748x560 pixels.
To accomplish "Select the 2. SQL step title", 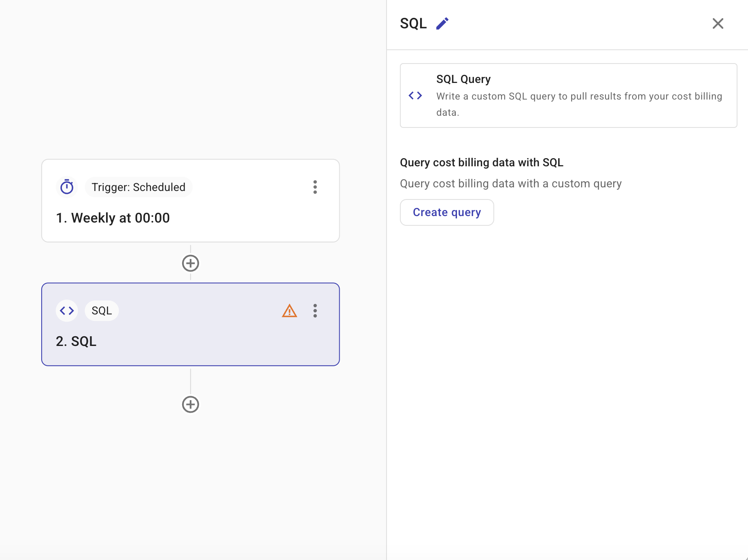I will 76,342.
